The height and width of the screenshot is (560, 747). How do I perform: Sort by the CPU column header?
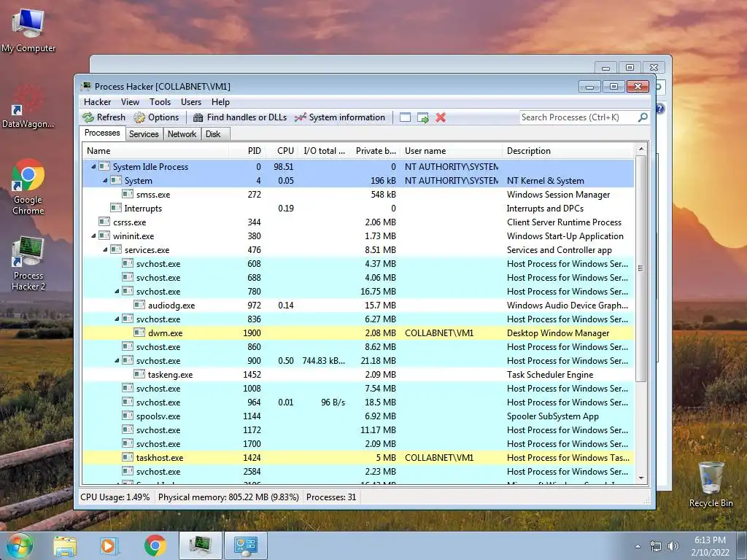281,151
